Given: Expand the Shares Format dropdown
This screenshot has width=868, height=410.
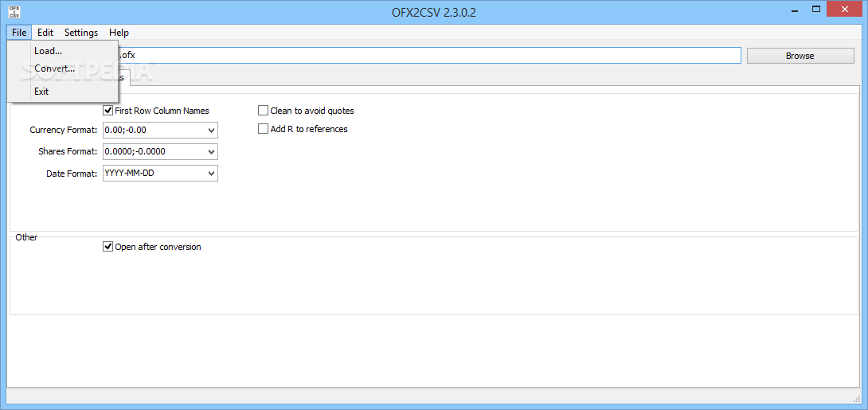Looking at the screenshot, I should click(x=211, y=151).
